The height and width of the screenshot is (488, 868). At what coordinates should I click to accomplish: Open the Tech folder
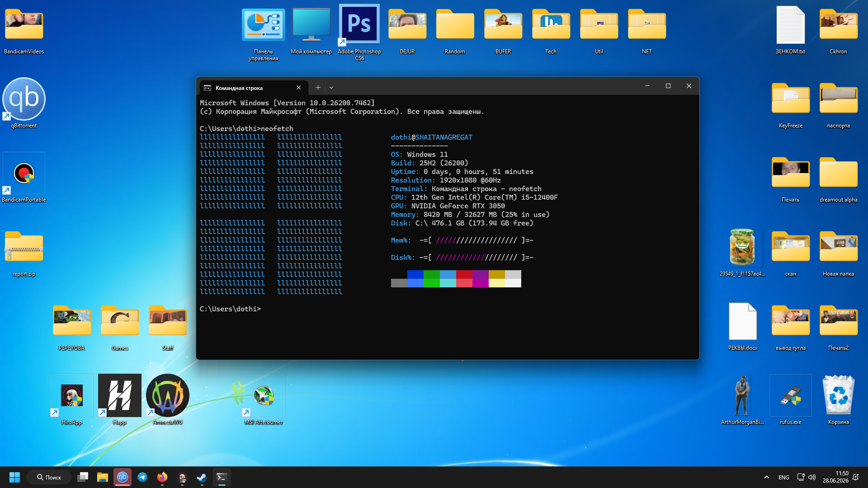click(x=551, y=31)
